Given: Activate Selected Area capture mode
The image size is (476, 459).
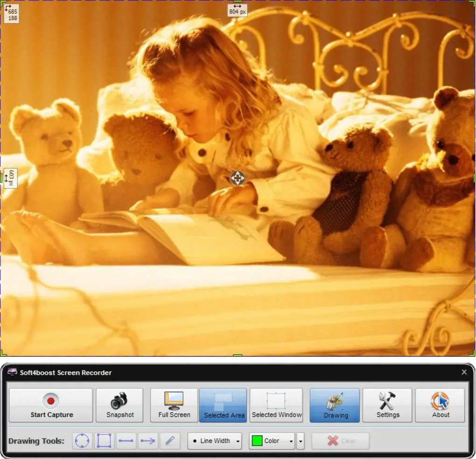Looking at the screenshot, I should [223, 405].
